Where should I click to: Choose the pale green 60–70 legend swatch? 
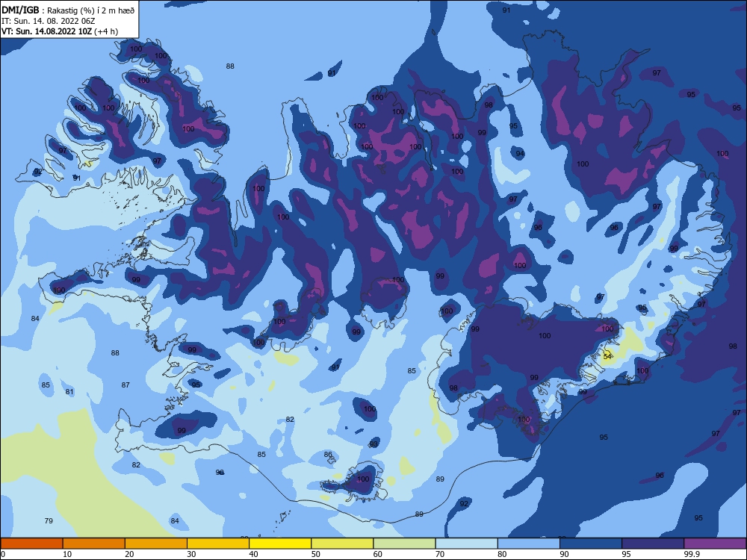404,544
